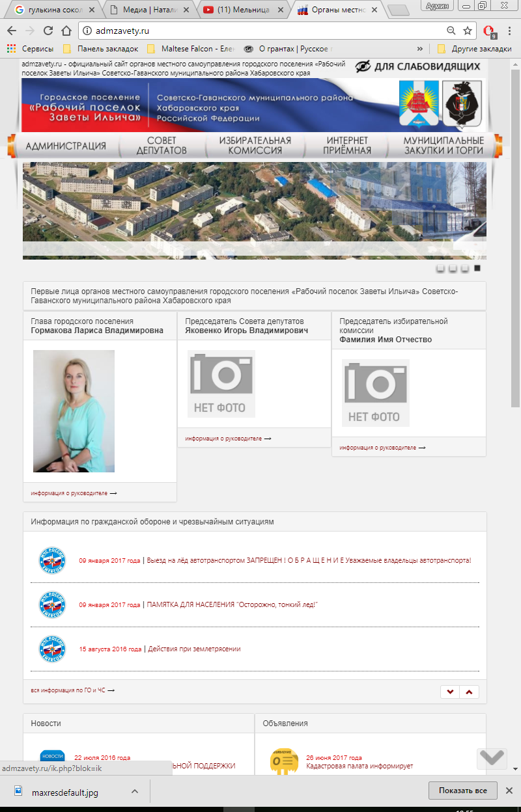Select Глава городского поселения name text

point(82,321)
